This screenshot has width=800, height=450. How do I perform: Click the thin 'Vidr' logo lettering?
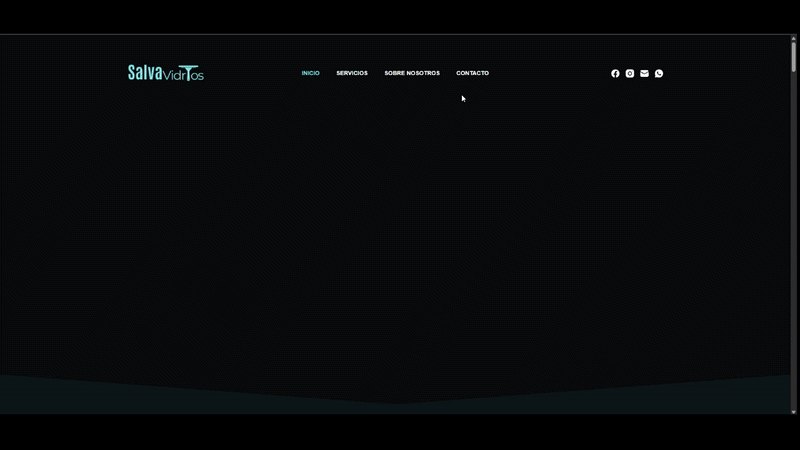tap(172, 74)
